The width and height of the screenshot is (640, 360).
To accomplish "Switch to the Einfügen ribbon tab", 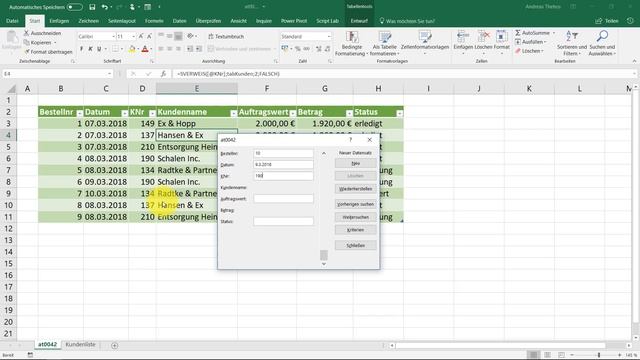I will coord(59,21).
